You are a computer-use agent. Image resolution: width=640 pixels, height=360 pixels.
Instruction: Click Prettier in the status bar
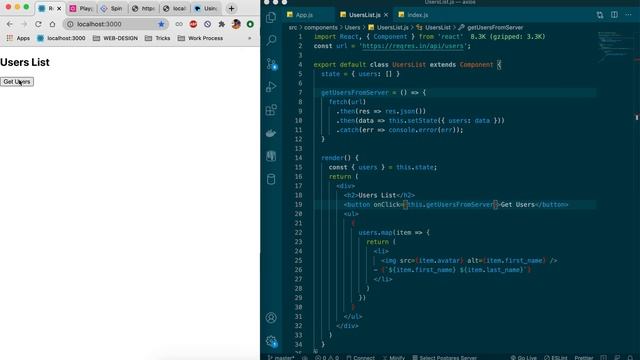584,358
